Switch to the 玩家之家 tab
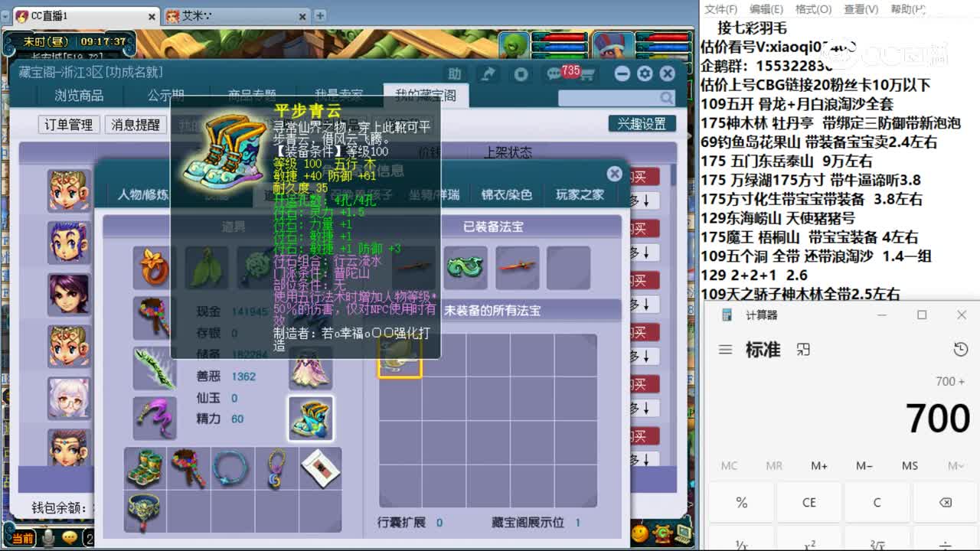This screenshot has height=551, width=980. point(580,194)
